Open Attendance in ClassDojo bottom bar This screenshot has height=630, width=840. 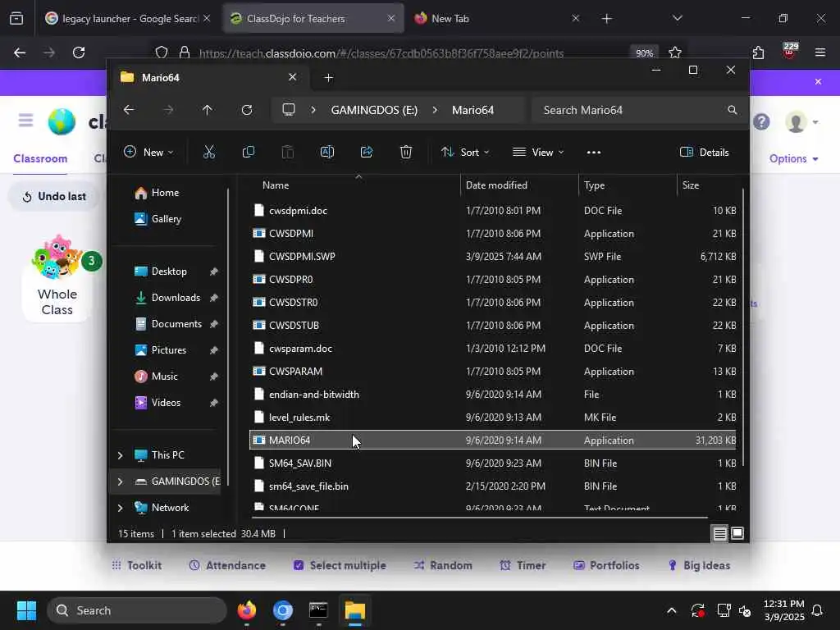pyautogui.click(x=227, y=565)
